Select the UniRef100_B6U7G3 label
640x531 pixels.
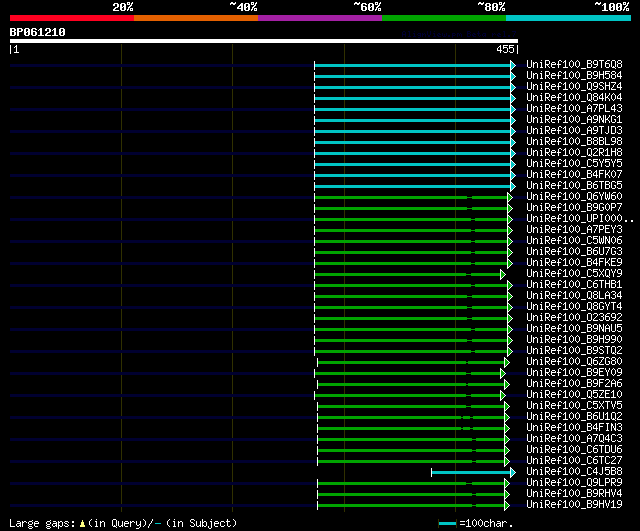pyautogui.click(x=574, y=252)
